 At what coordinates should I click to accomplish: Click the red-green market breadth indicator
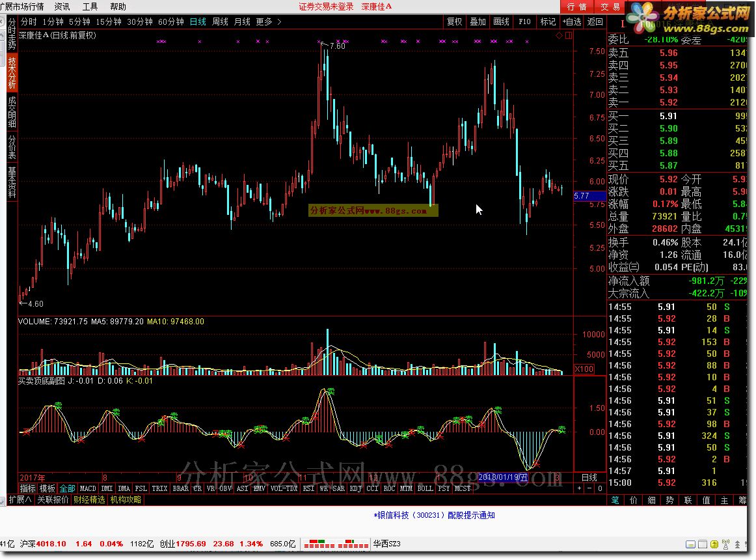pyautogui.click(x=336, y=544)
